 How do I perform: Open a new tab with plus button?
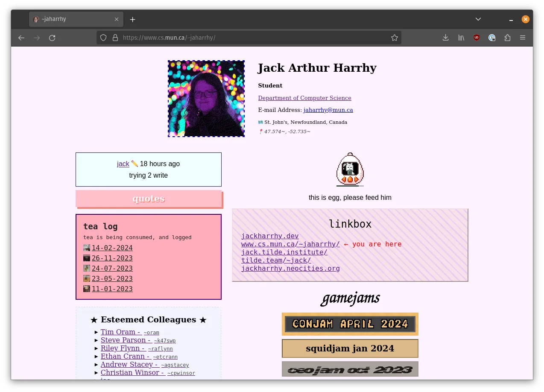pyautogui.click(x=133, y=20)
